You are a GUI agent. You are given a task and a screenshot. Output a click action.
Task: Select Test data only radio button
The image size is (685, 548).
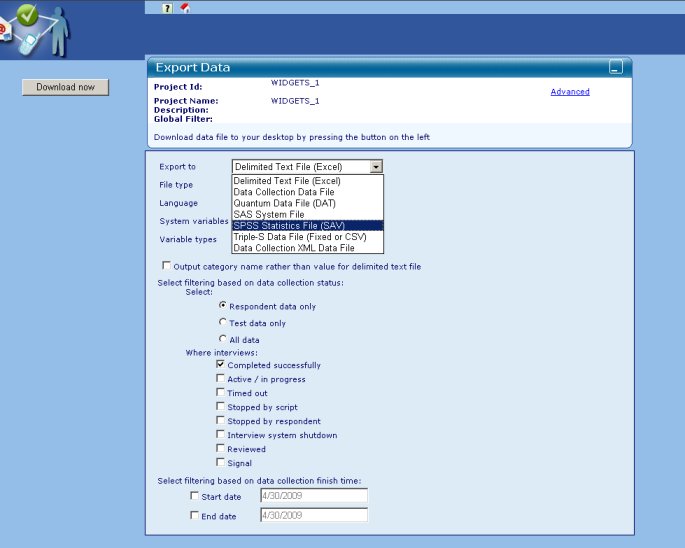[223, 322]
